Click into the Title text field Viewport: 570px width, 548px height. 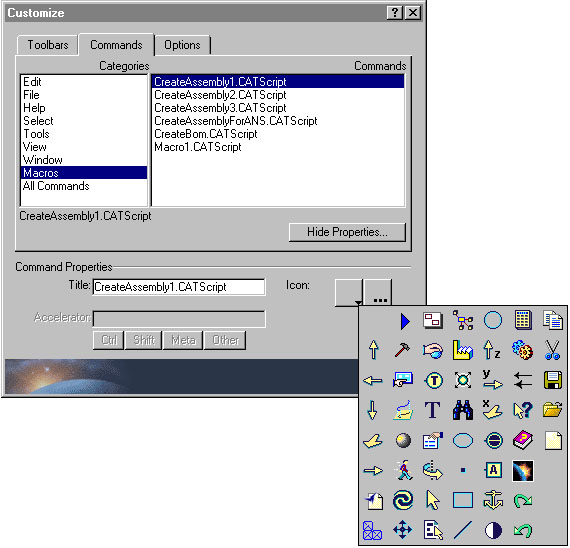(x=179, y=287)
